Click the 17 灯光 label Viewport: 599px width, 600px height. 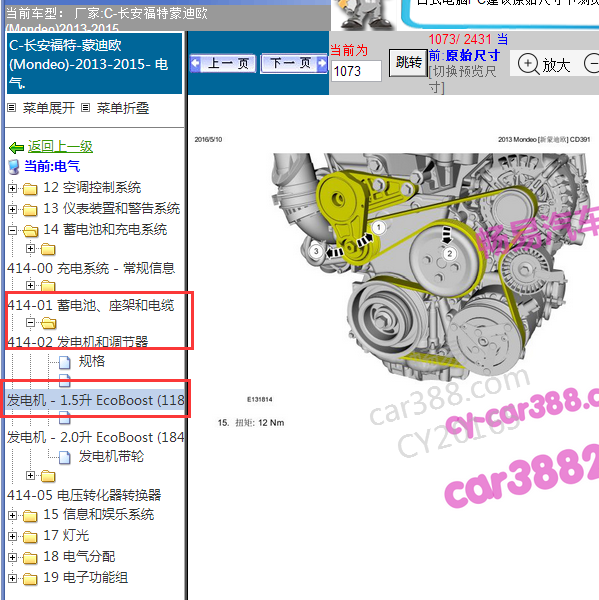pos(66,535)
